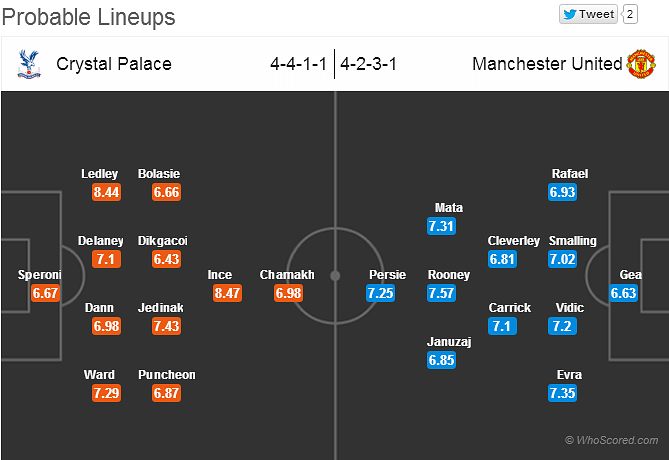Select Ince's 8.47 rating badge
This screenshot has height=460, width=669.
[227, 293]
